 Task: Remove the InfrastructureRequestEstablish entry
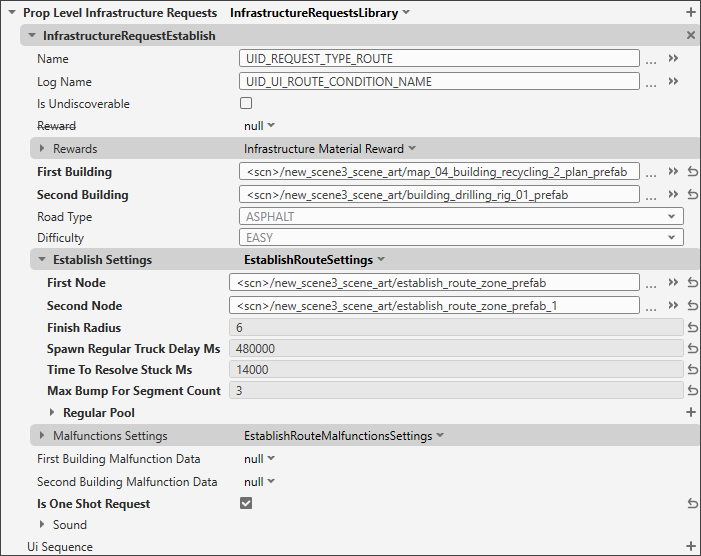coord(691,35)
